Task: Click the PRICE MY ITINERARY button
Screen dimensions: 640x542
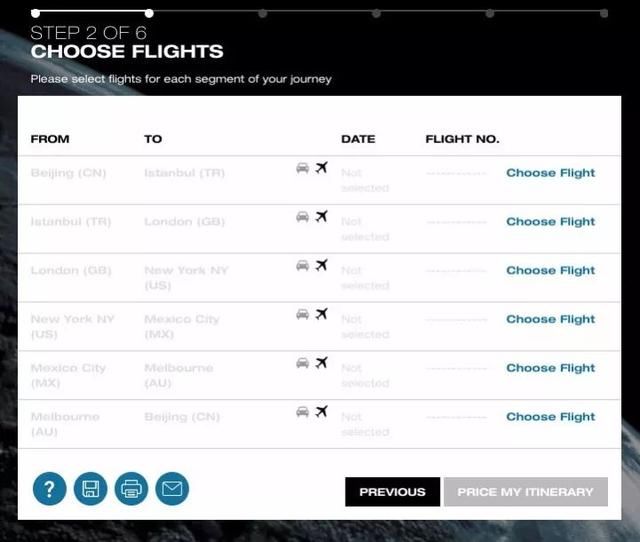Action: pos(526,492)
